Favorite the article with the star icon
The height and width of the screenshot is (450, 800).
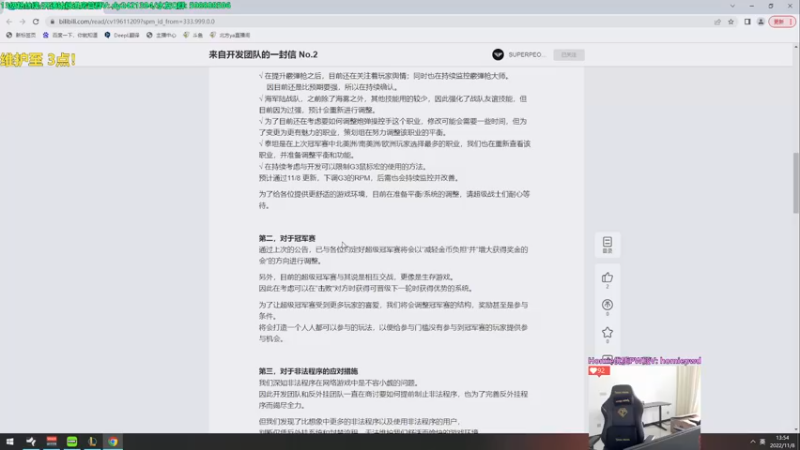607,332
